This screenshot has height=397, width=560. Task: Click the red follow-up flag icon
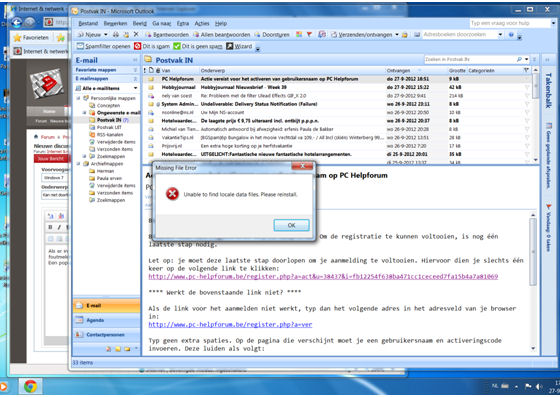coord(309,34)
